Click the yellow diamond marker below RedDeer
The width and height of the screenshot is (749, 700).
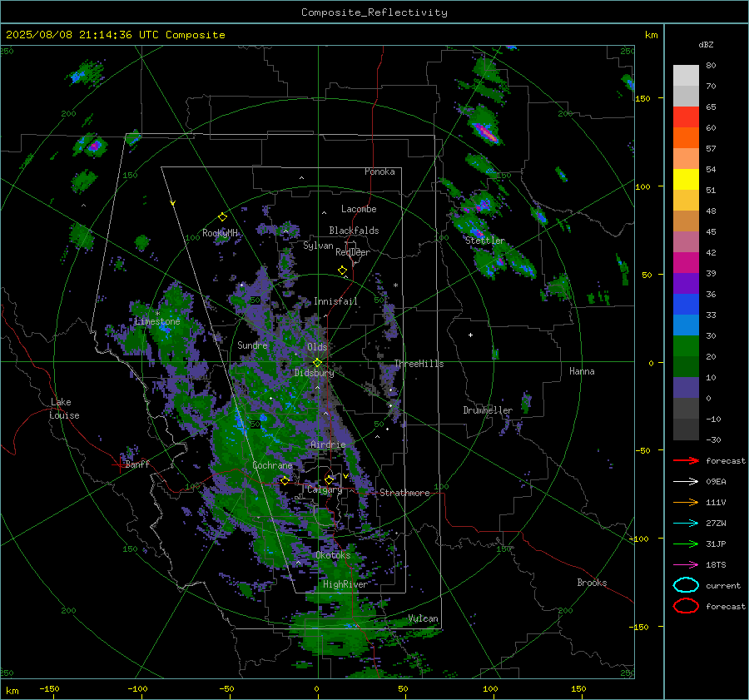342,271
